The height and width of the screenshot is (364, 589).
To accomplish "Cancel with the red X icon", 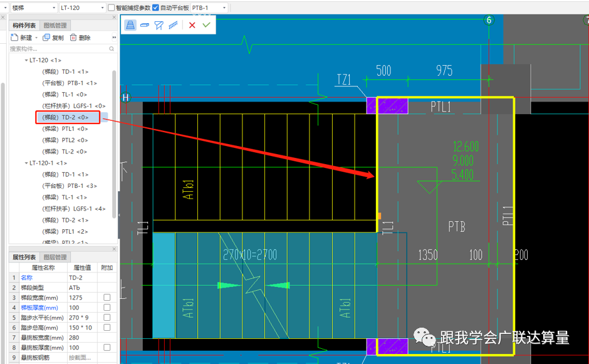I will (x=192, y=25).
